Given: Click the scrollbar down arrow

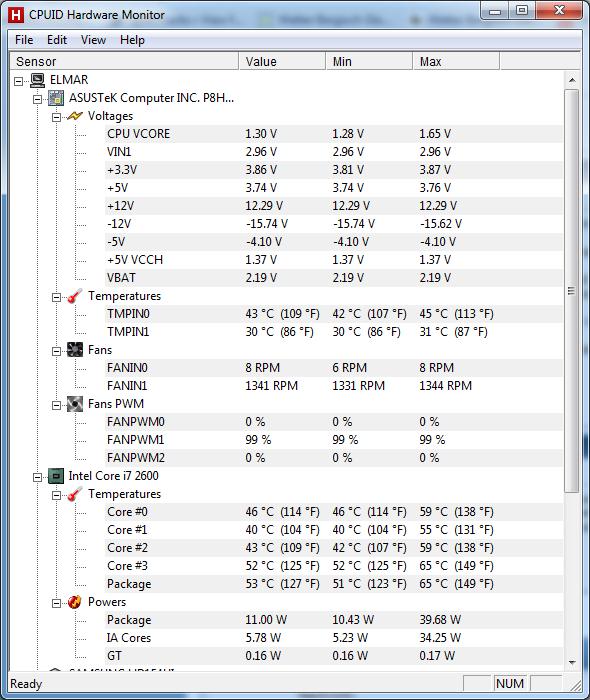Looking at the screenshot, I should pyautogui.click(x=572, y=663).
